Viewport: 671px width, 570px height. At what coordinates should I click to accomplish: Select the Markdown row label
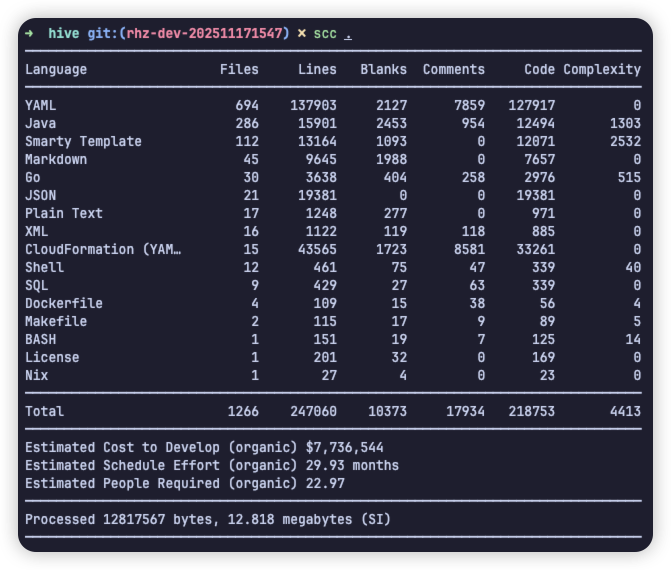pos(56,159)
